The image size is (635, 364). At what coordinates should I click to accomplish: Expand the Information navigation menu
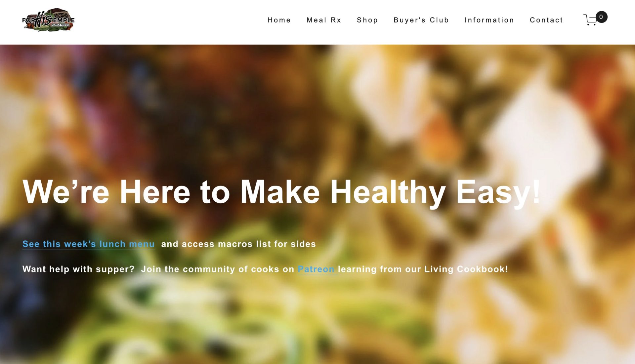(489, 20)
